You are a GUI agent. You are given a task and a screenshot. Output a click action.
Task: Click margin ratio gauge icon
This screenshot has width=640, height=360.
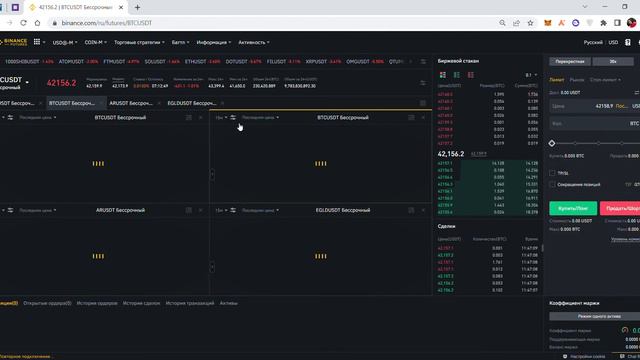[625, 330]
